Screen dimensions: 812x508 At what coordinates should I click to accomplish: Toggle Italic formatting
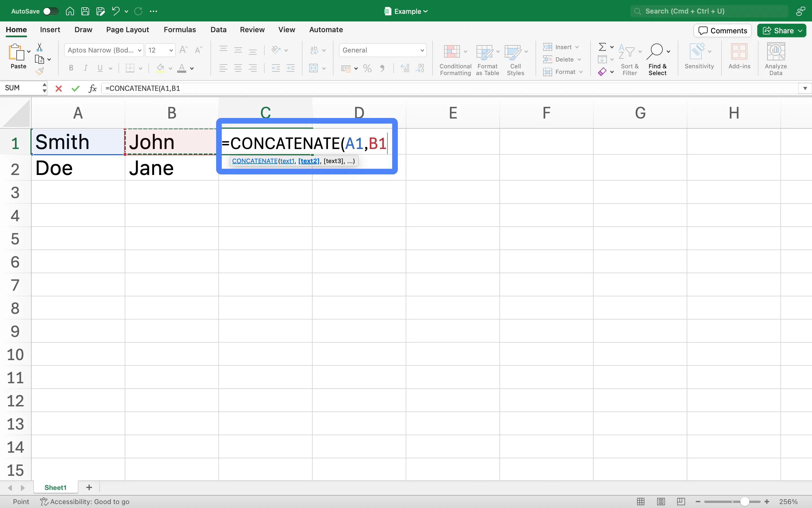pos(86,68)
